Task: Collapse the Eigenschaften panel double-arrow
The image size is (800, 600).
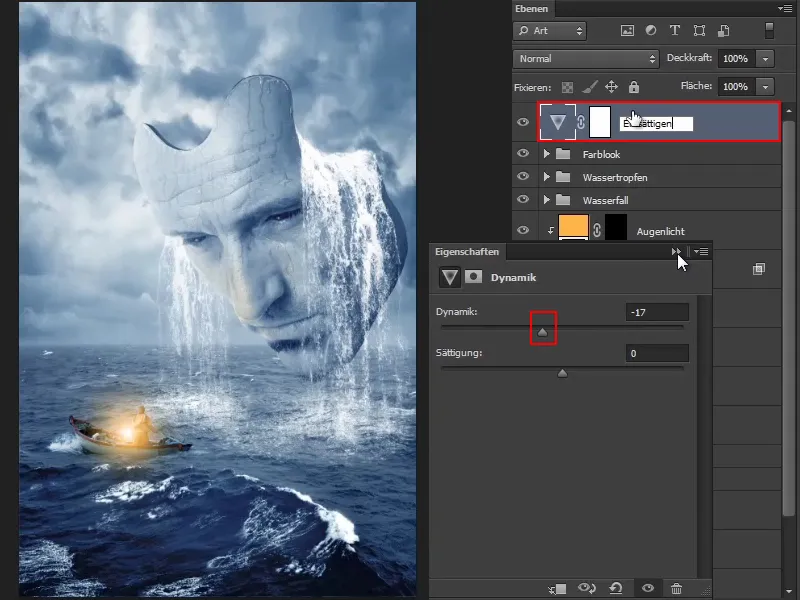Action: [676, 252]
